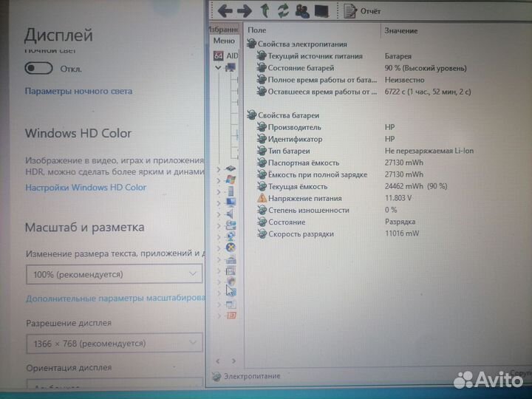This screenshot has height=399, width=532.
Task: Open Параметры ночного света link
Action: point(79,91)
